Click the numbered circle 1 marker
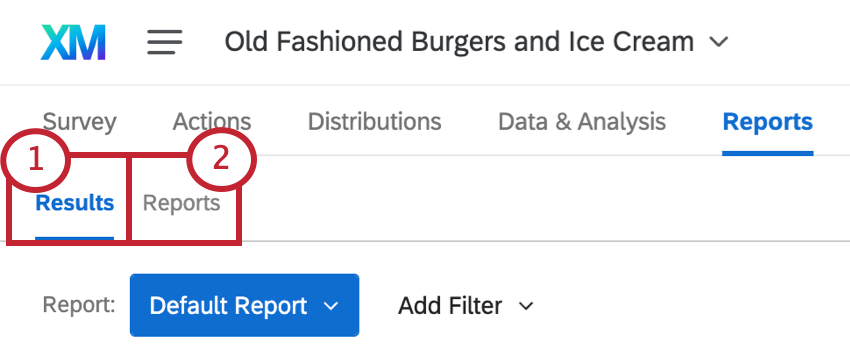 35,160
